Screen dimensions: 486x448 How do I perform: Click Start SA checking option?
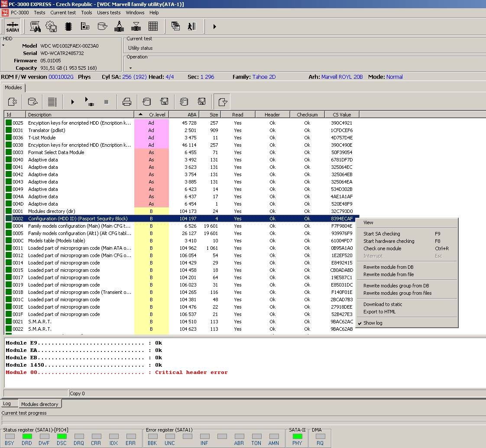(382, 234)
